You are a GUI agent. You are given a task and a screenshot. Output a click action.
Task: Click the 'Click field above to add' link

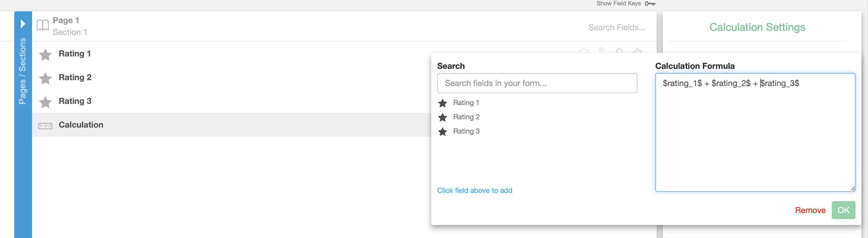474,191
